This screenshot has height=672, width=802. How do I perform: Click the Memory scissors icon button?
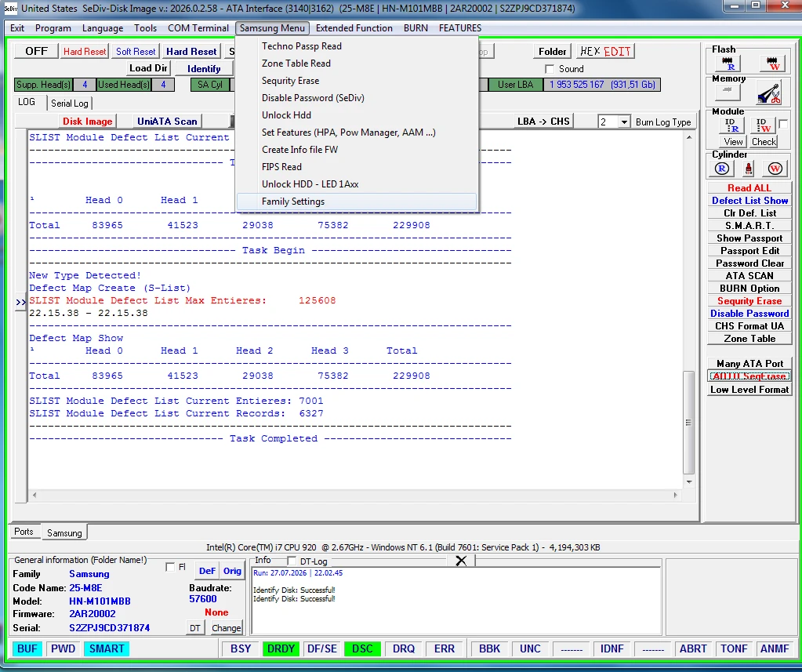(x=769, y=93)
